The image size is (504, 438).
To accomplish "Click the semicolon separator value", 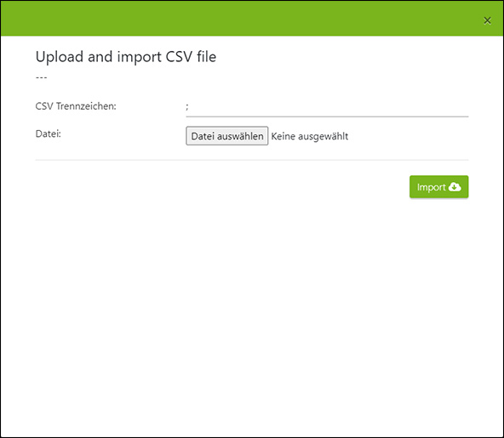I will [x=187, y=107].
